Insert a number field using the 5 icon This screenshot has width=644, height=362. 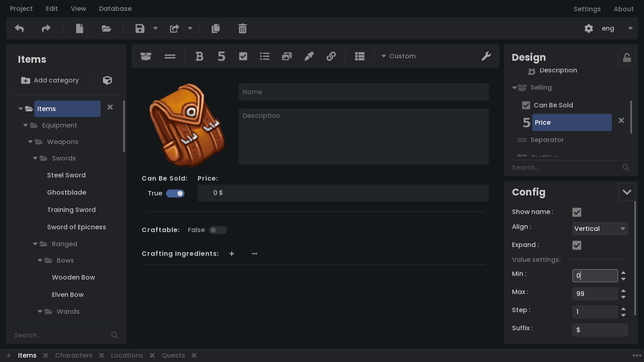(x=221, y=56)
